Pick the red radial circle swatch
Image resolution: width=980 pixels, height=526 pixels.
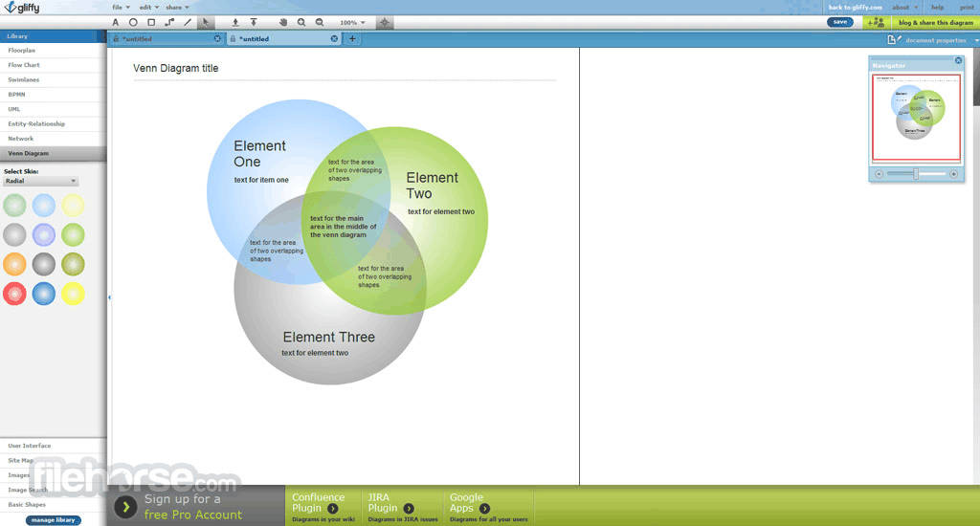click(x=14, y=294)
